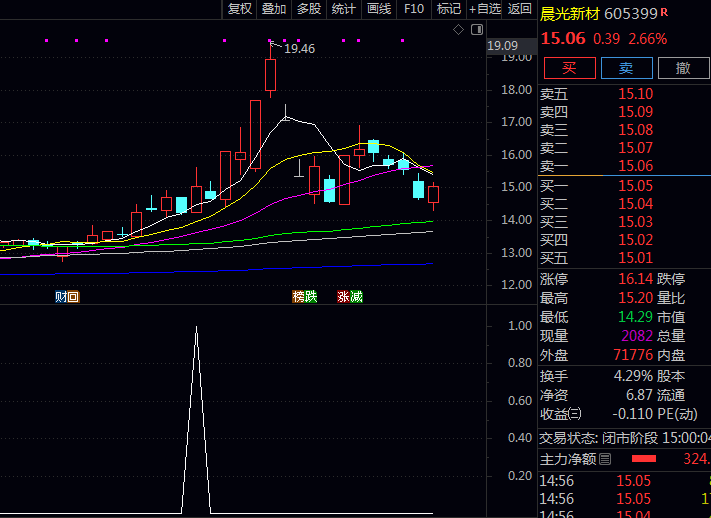Viewport: 711px width, 518px height.
Task: Open the 叠加 overlay option
Action: point(274,9)
